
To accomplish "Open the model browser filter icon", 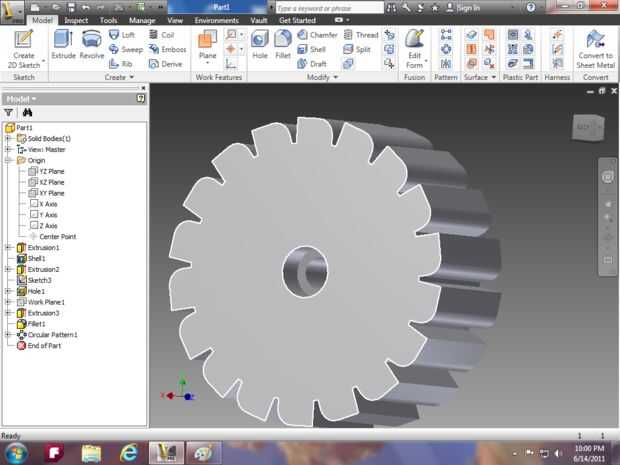I will coord(9,113).
